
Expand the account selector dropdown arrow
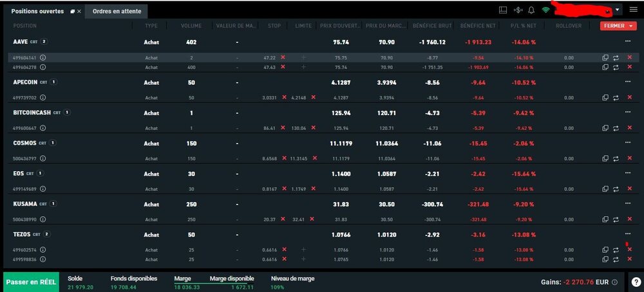[x=618, y=10]
